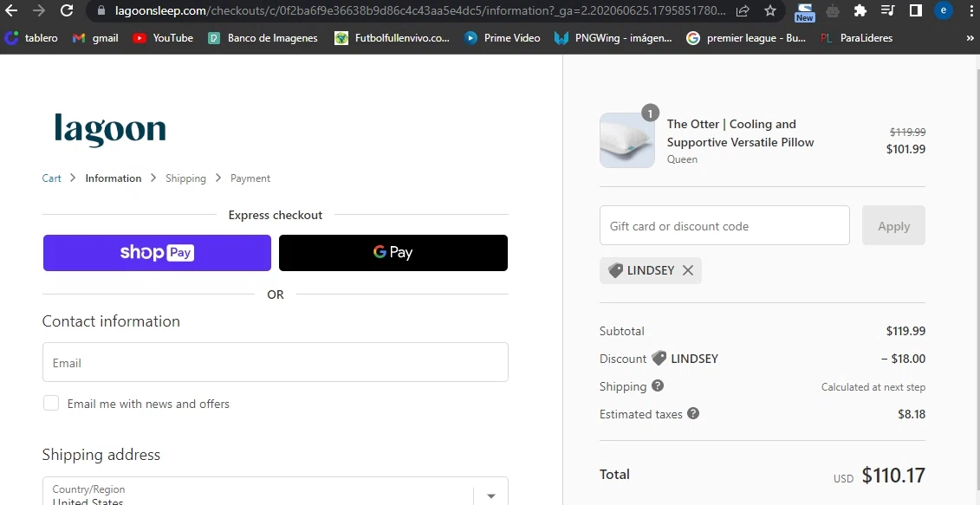Screen dimensions: 980x505
Task: Check 'Email me with news and offers'
Action: 51,403
